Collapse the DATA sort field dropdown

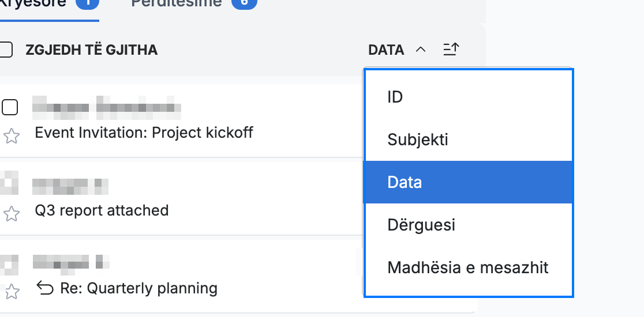(x=397, y=50)
